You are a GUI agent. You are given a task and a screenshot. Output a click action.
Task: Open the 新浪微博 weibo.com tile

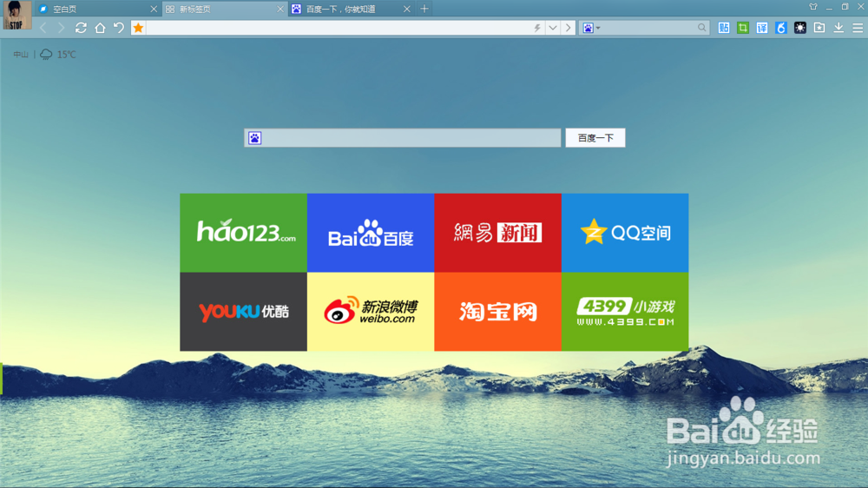(371, 312)
